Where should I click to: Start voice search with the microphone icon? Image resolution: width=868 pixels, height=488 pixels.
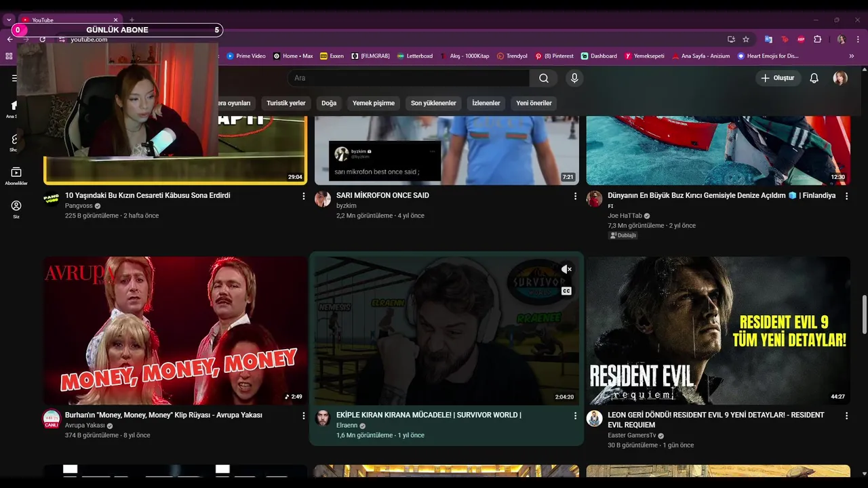click(574, 78)
